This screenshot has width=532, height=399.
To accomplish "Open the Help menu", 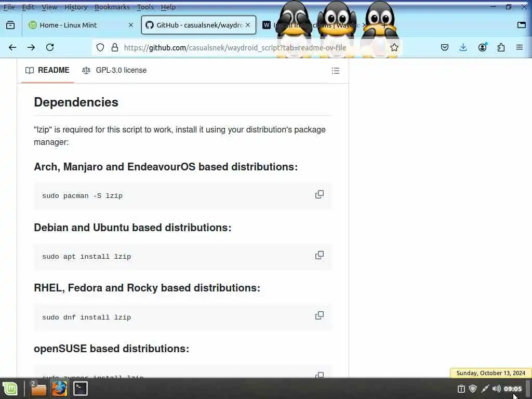I will pyautogui.click(x=168, y=7).
